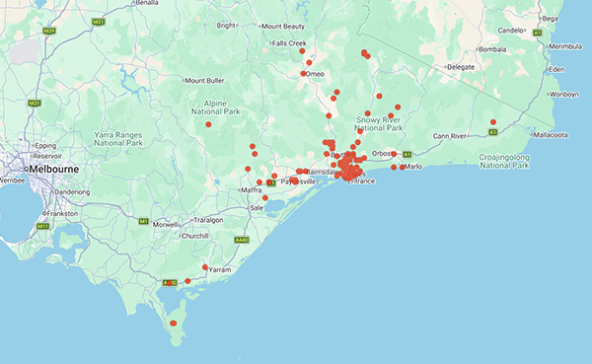Click the Reservoir suburb label
Viewport: 592px width, 364px height.
46,156
